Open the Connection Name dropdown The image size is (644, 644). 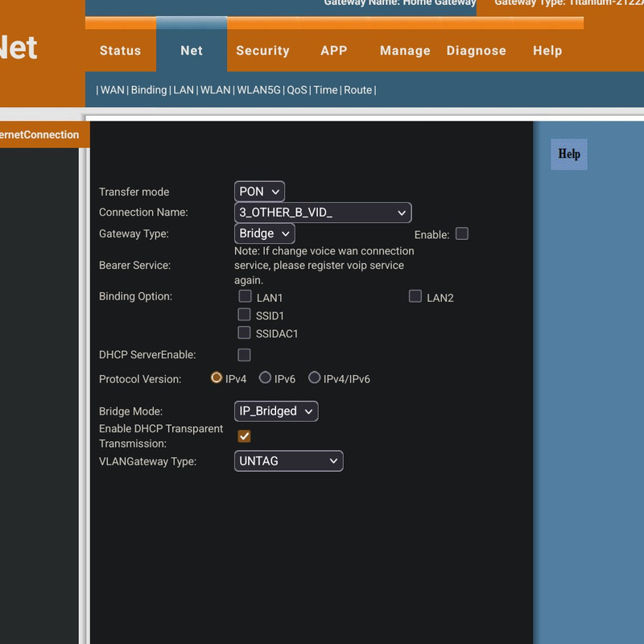(x=320, y=213)
